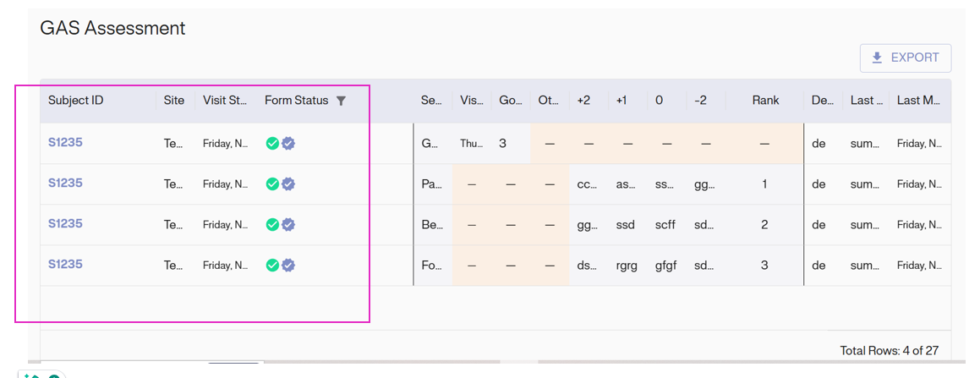Click the green check icon in first row
The height and width of the screenshot is (378, 980).
(x=272, y=144)
